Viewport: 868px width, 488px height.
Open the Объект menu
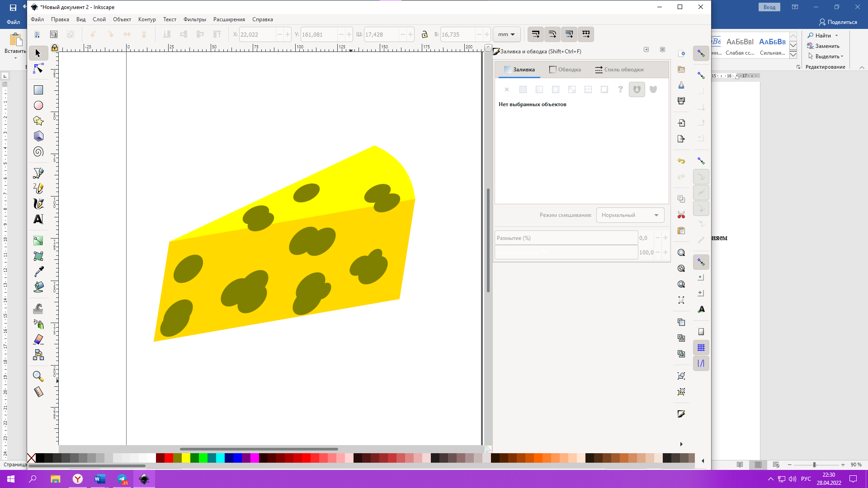coord(122,19)
